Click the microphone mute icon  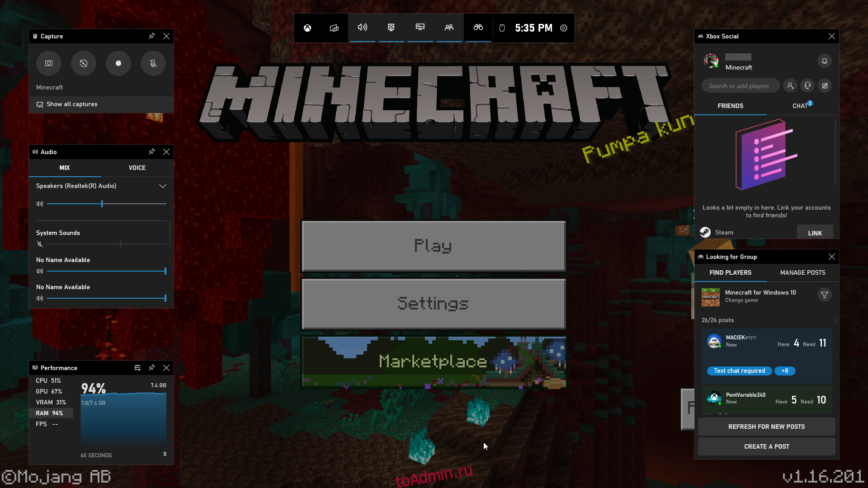153,62
